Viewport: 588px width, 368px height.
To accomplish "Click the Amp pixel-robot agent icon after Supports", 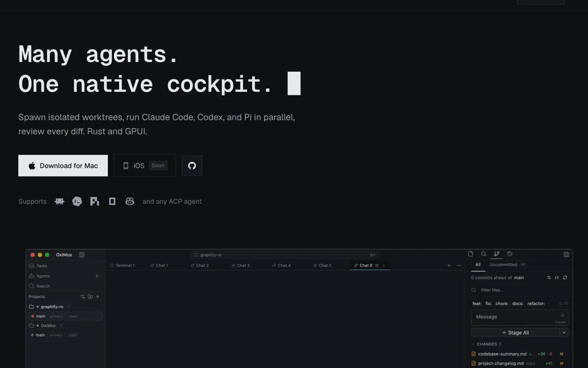I will [60, 201].
